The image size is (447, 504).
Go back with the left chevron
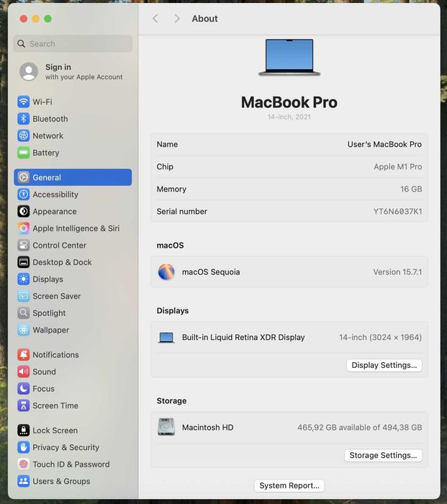(155, 19)
